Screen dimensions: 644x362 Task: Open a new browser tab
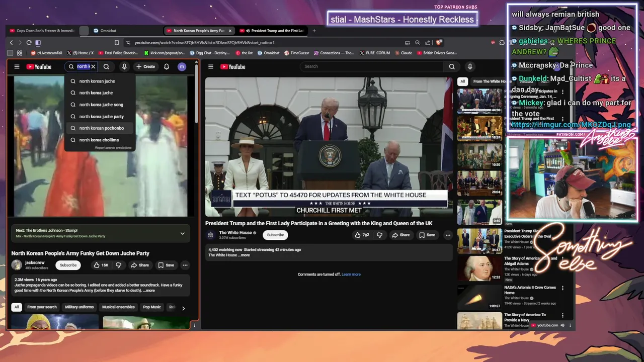point(314,31)
